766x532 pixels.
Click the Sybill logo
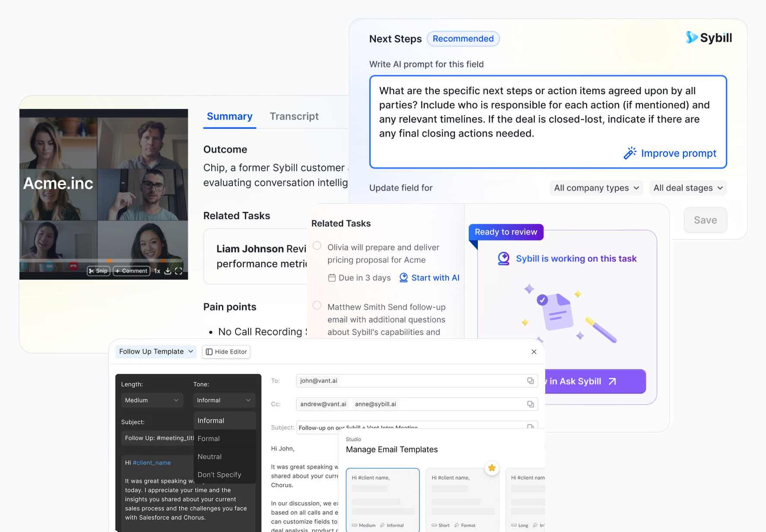[x=709, y=38]
